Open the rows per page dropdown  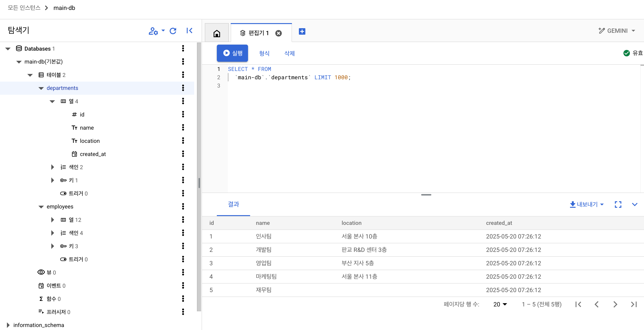(500, 304)
